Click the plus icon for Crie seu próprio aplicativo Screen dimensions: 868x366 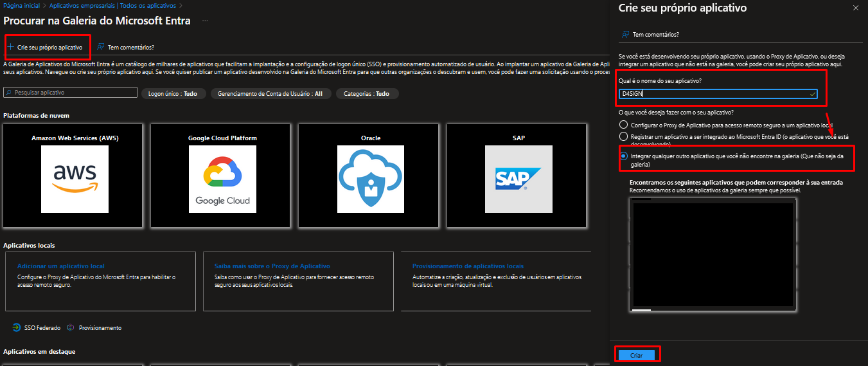coord(10,47)
